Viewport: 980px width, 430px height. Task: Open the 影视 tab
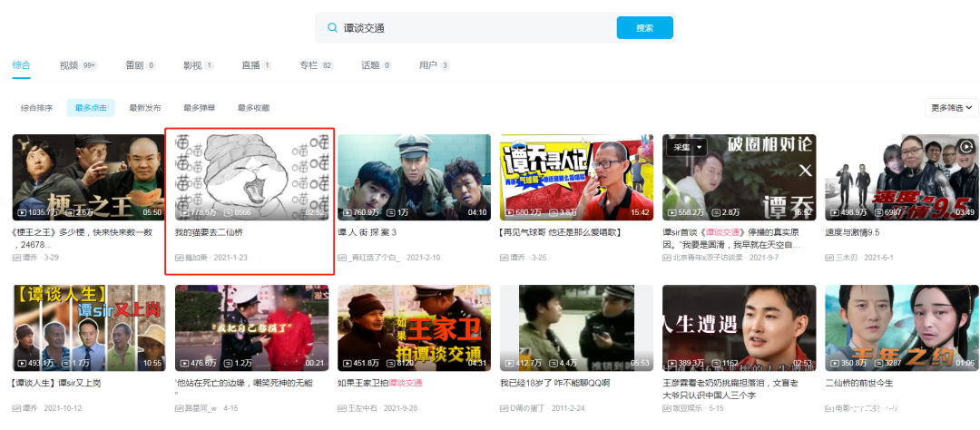[199, 65]
